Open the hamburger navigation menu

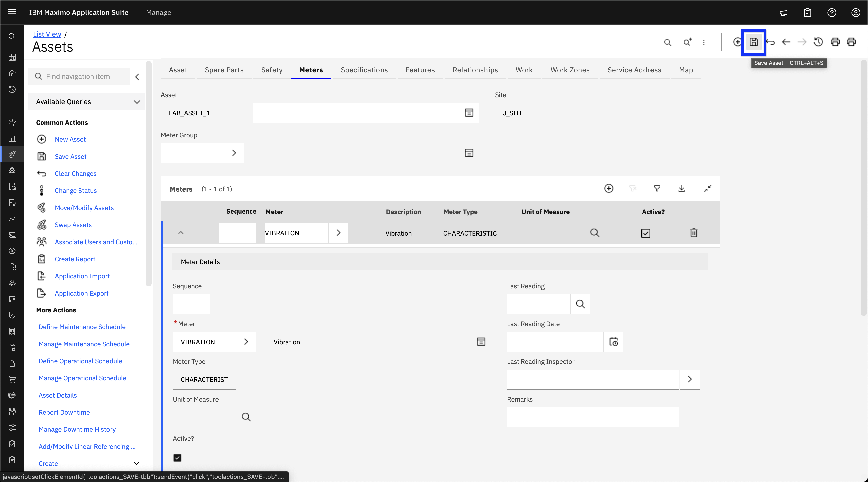[12, 13]
